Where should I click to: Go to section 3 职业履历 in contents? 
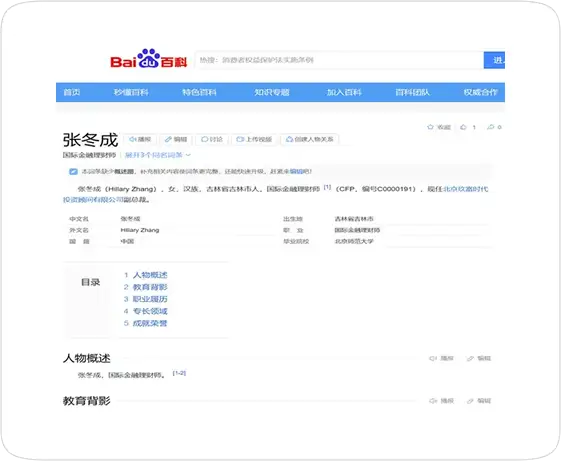150,299
